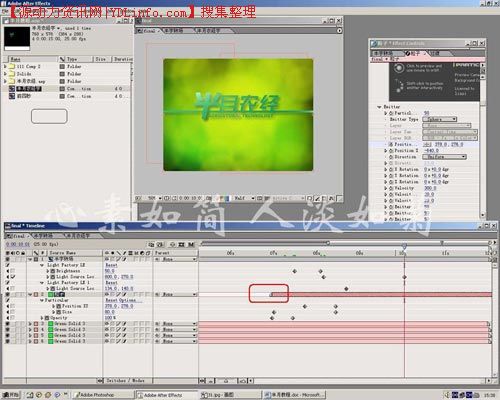Toggle stopwatch for Direction in Effect Controls
The width and height of the screenshot is (500, 400).
pos(391,157)
